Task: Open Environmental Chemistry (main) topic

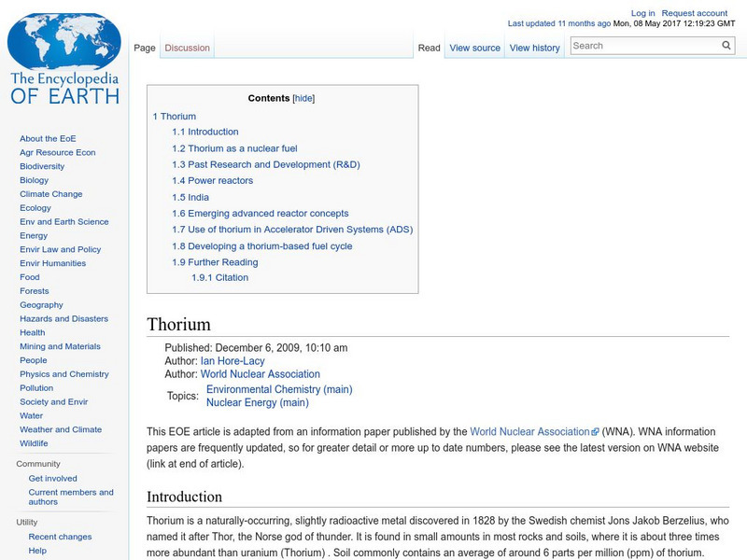Action: 279,389
